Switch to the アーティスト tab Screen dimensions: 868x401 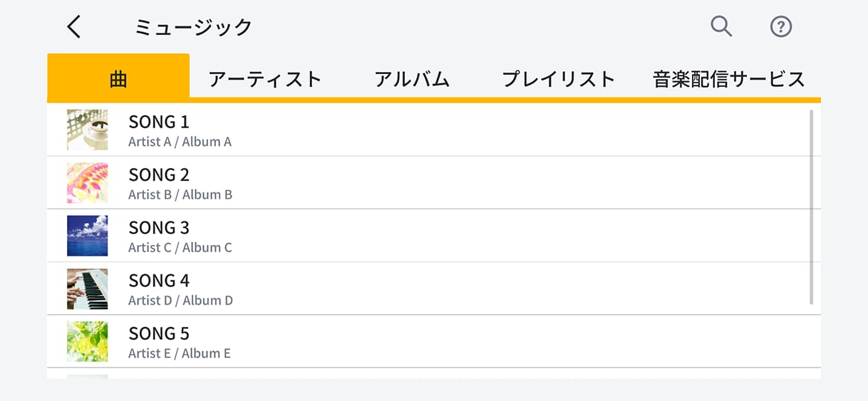pos(265,78)
